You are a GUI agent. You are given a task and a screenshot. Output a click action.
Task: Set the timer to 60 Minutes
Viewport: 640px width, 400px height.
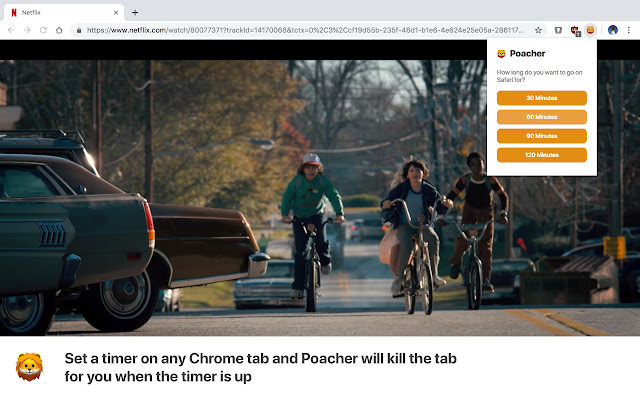click(x=542, y=117)
